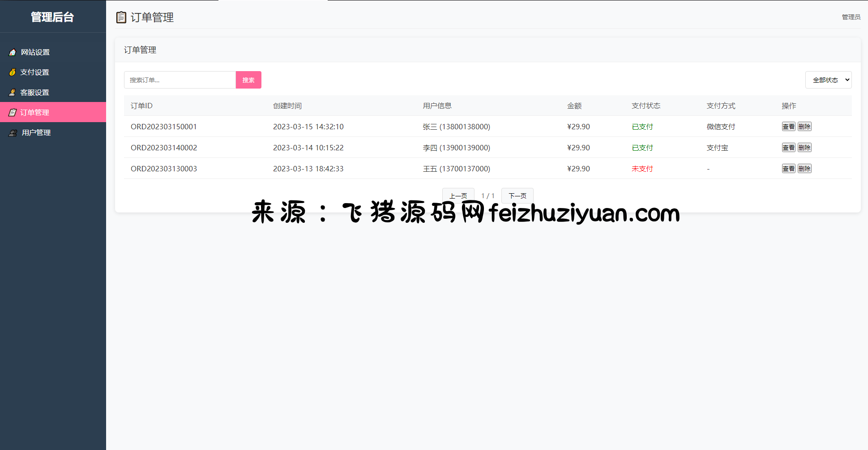Screen dimensions: 868x450
Task: Click 查看 for unpaid order ORD202303130003
Action: coord(788,169)
